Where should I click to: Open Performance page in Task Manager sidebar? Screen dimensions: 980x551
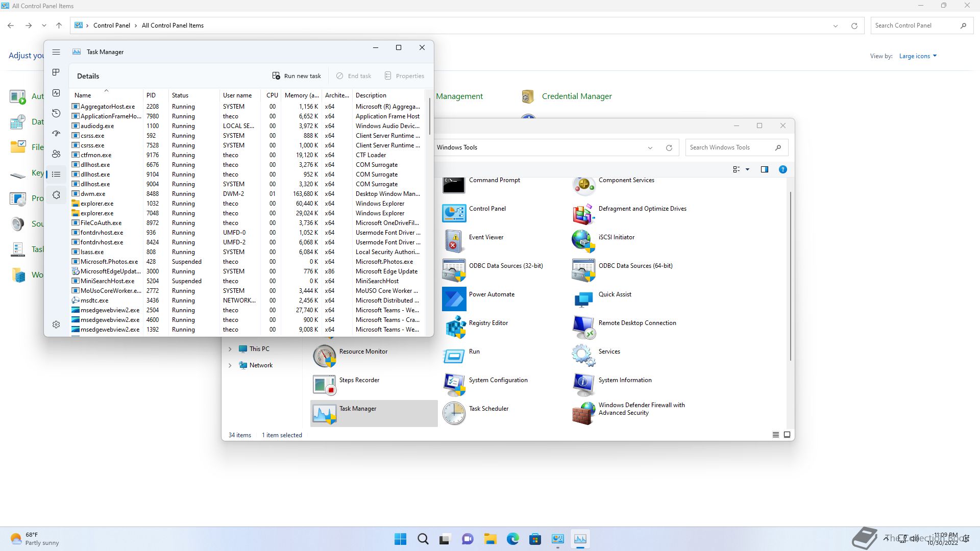(x=56, y=93)
